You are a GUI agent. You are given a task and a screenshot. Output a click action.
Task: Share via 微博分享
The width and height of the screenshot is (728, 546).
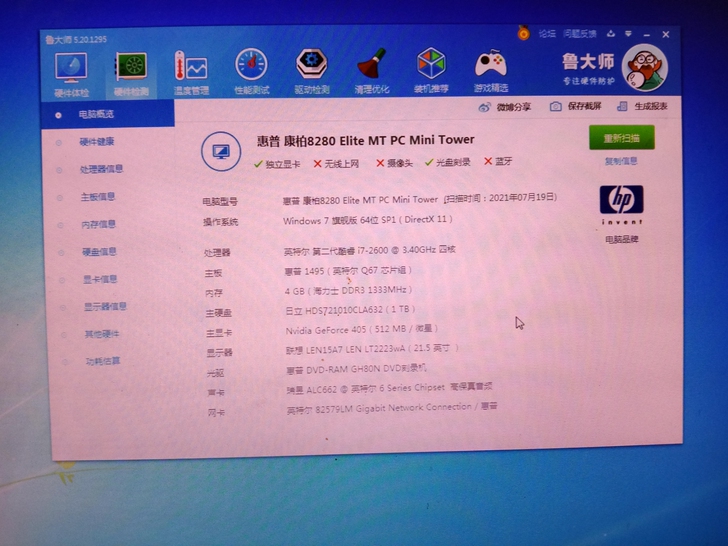[505, 107]
